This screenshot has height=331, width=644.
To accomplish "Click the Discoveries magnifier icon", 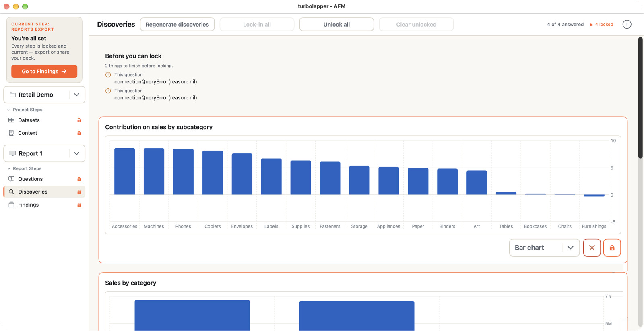I will click(x=11, y=192).
